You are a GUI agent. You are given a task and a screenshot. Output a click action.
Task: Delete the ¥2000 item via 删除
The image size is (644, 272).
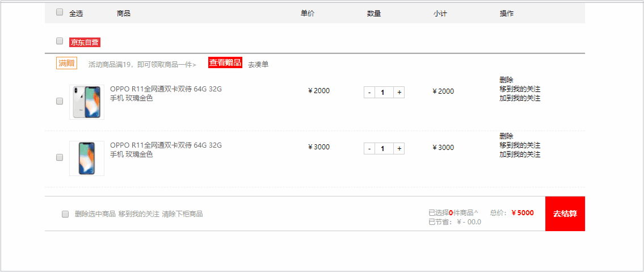point(507,79)
